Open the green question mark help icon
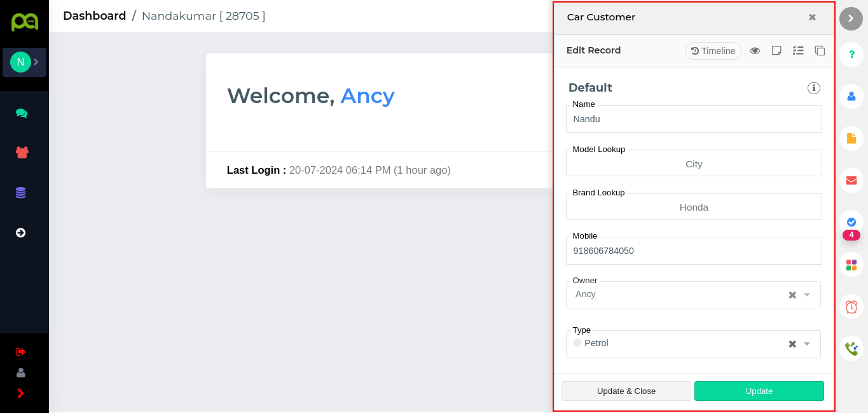868x413 pixels. [851, 55]
